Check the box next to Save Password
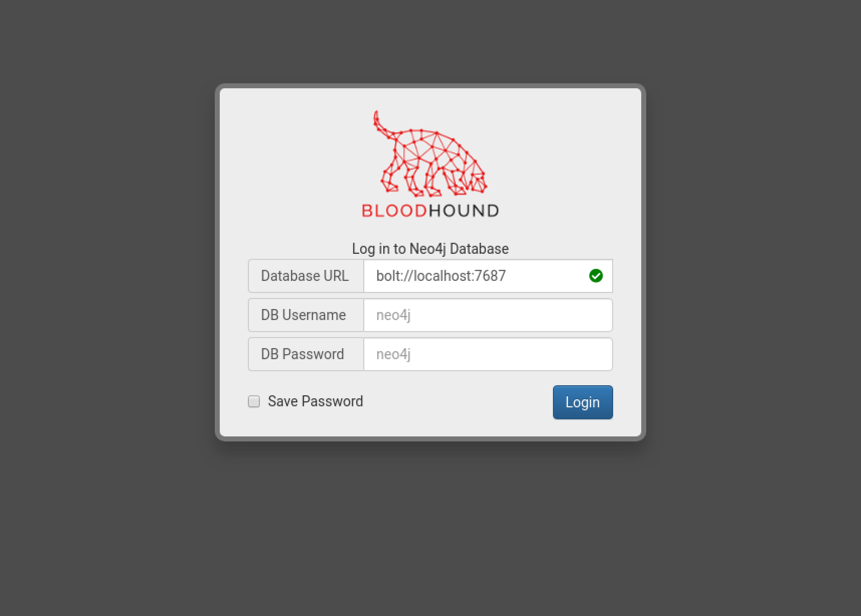The width and height of the screenshot is (861, 616). click(253, 401)
